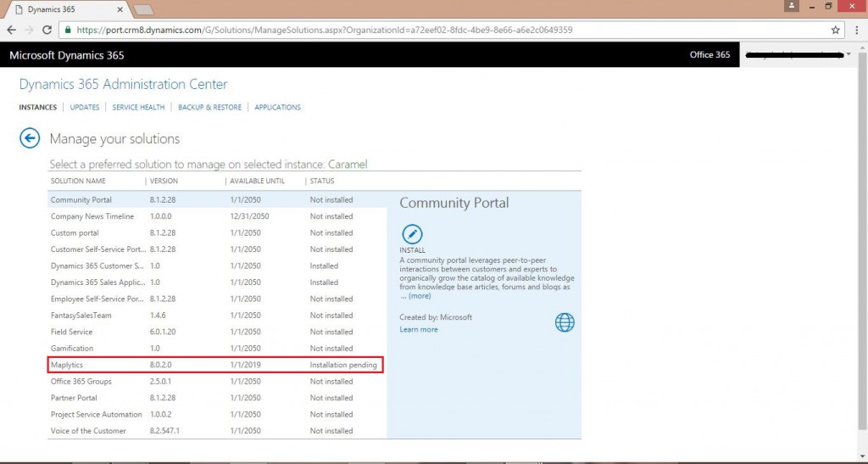The width and height of the screenshot is (868, 464).
Task: Click the 1/1/2019 available until date
Action: click(245, 365)
